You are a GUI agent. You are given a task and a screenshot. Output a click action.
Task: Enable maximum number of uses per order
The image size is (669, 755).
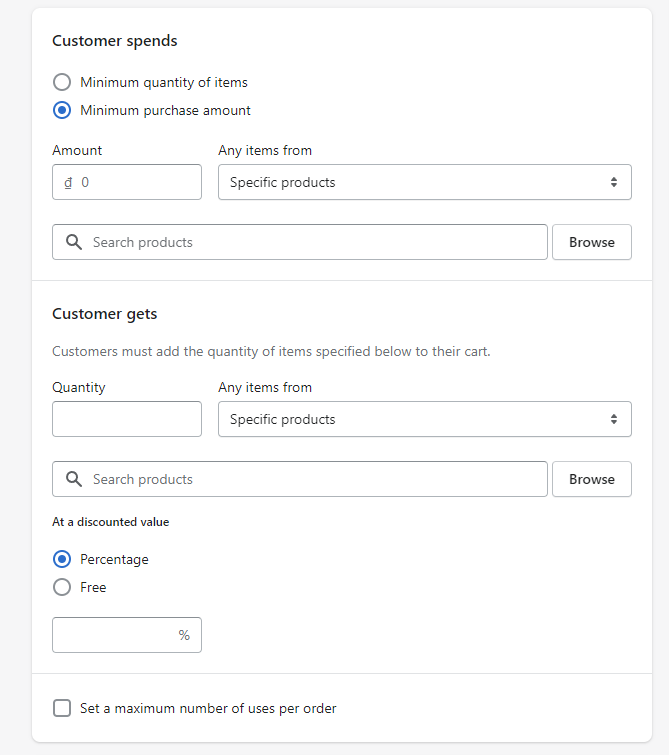click(x=62, y=708)
